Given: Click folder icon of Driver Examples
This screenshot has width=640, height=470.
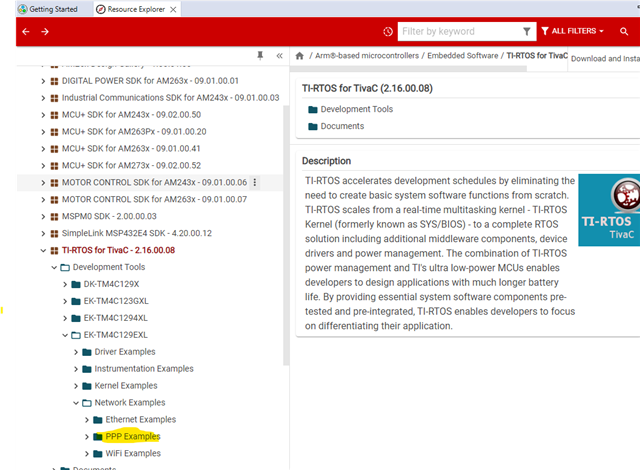Looking at the screenshot, I should [x=87, y=352].
